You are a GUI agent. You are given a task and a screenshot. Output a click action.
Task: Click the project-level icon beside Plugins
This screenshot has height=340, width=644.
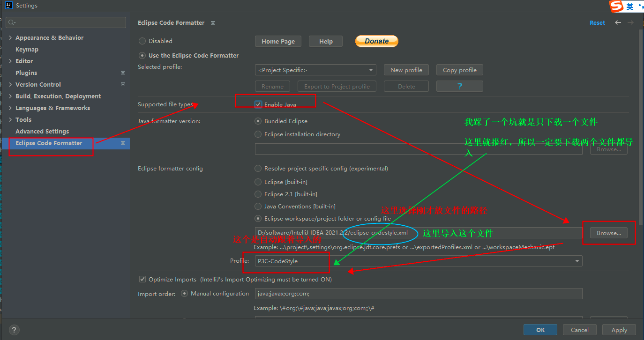click(x=123, y=73)
